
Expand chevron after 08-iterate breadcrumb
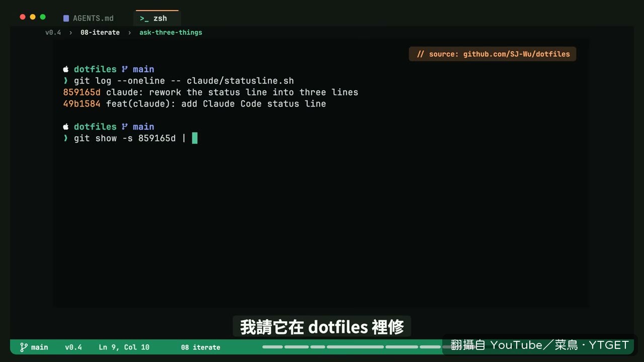[x=129, y=32]
